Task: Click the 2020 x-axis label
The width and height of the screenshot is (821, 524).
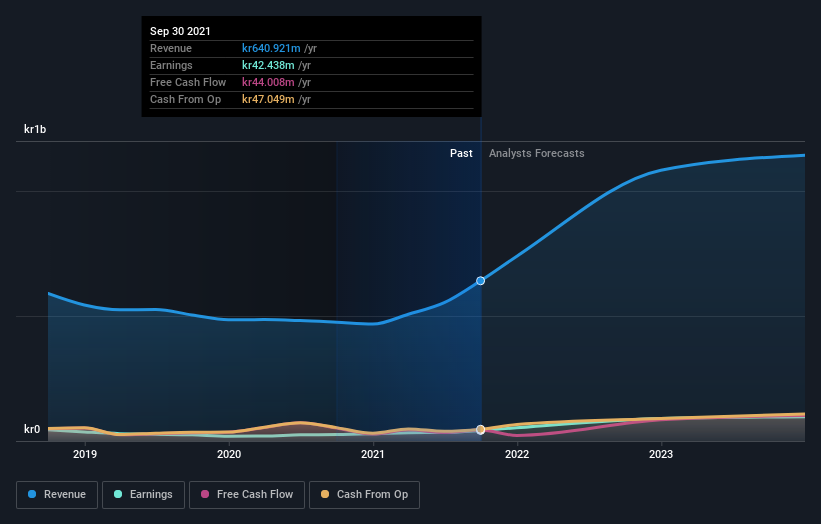Action: pos(229,454)
